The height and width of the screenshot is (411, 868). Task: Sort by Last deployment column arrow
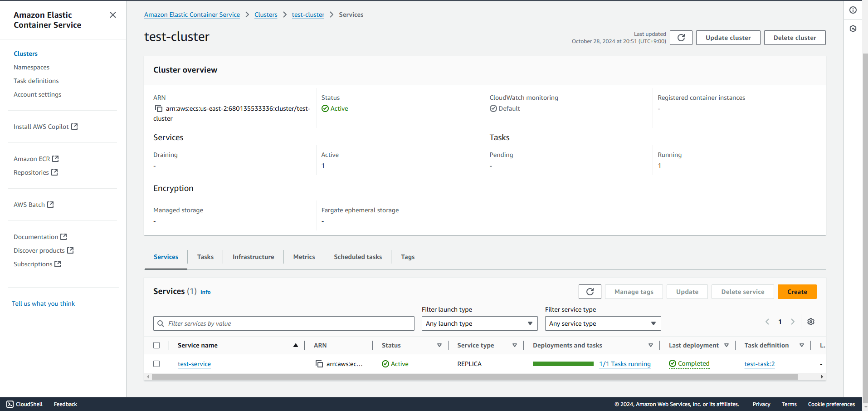pos(727,345)
